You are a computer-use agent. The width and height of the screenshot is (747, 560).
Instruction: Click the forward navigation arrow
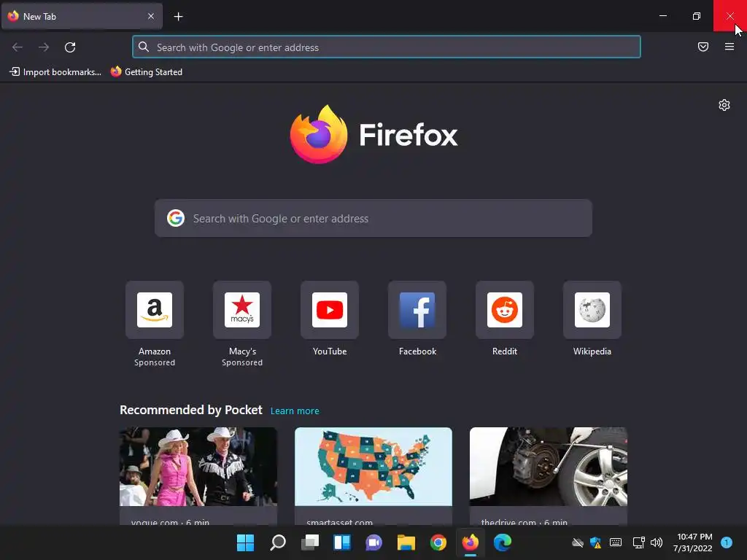click(44, 47)
